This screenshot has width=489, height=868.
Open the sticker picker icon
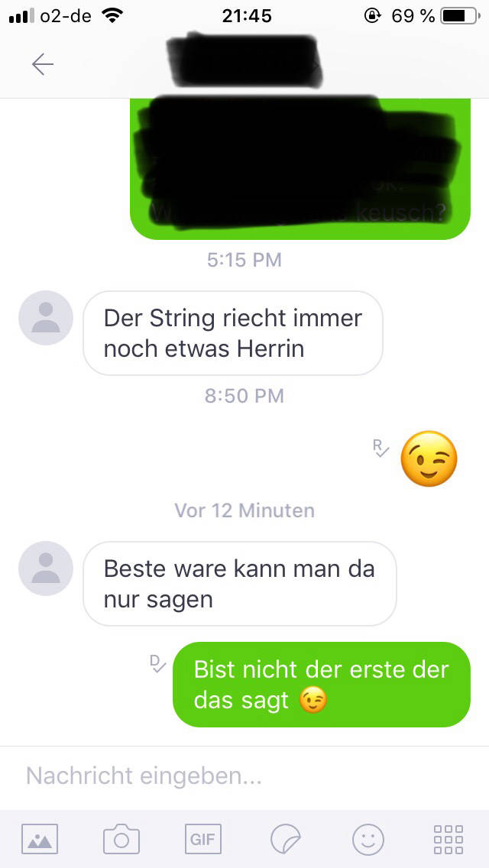pyautogui.click(x=286, y=839)
